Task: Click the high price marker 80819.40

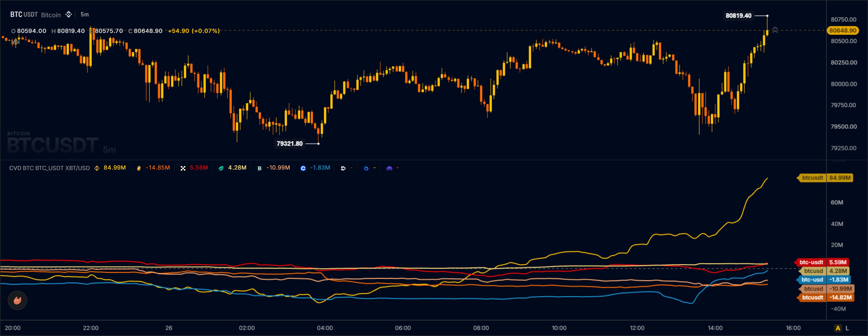Action: [x=738, y=15]
